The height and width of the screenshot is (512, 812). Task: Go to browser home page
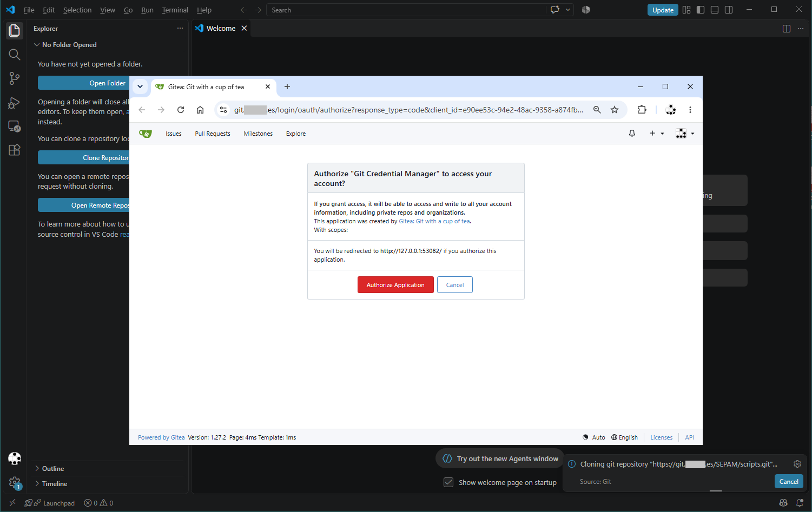(x=200, y=110)
